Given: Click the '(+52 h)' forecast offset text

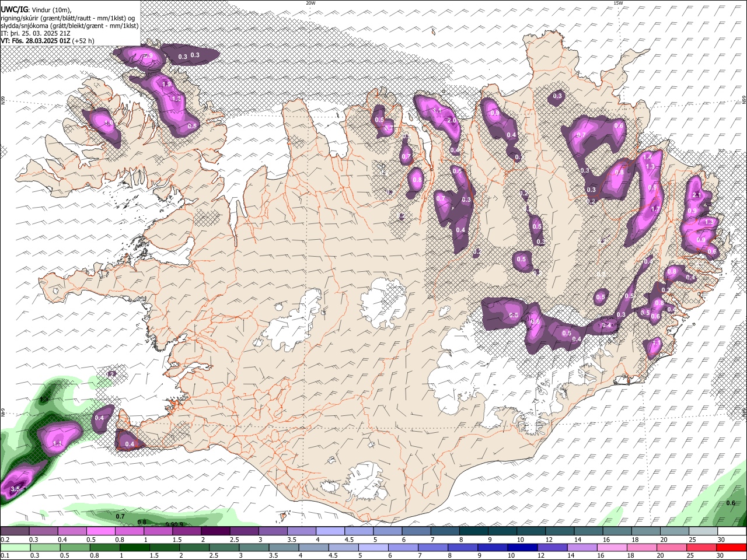Looking at the screenshot, I should pos(83,41).
